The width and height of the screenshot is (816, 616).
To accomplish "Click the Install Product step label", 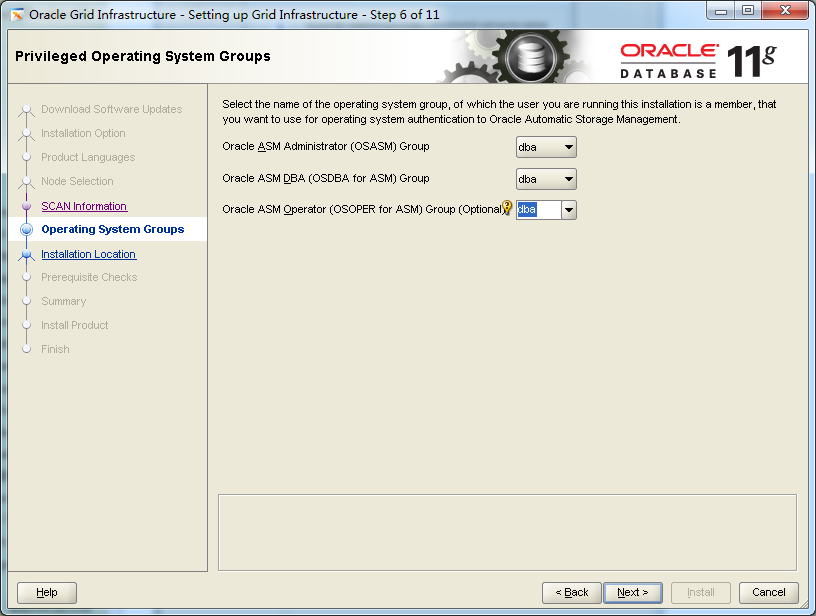I will [74, 325].
